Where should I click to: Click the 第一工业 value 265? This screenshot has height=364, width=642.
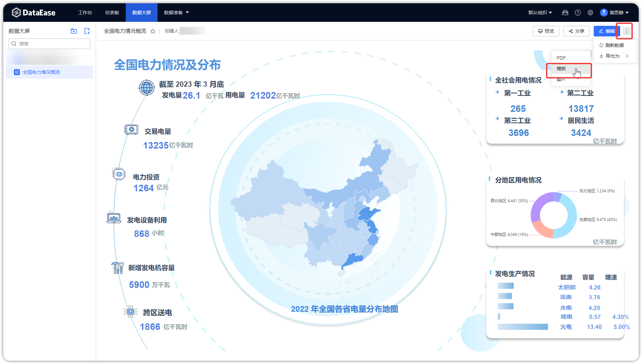tap(518, 109)
